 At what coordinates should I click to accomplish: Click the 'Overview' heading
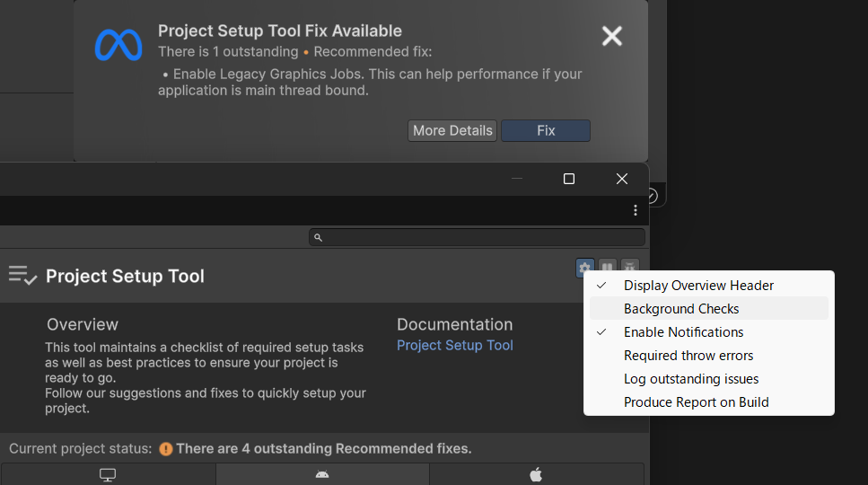click(x=83, y=324)
